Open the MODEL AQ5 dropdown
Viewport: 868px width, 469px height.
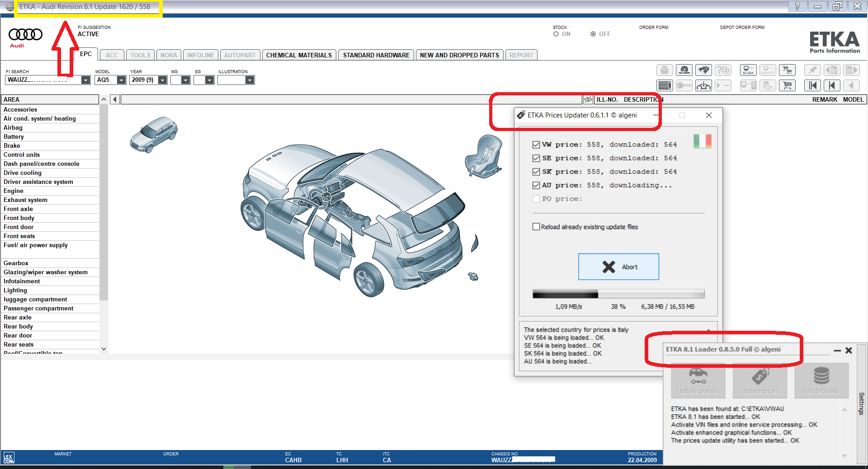click(x=121, y=80)
